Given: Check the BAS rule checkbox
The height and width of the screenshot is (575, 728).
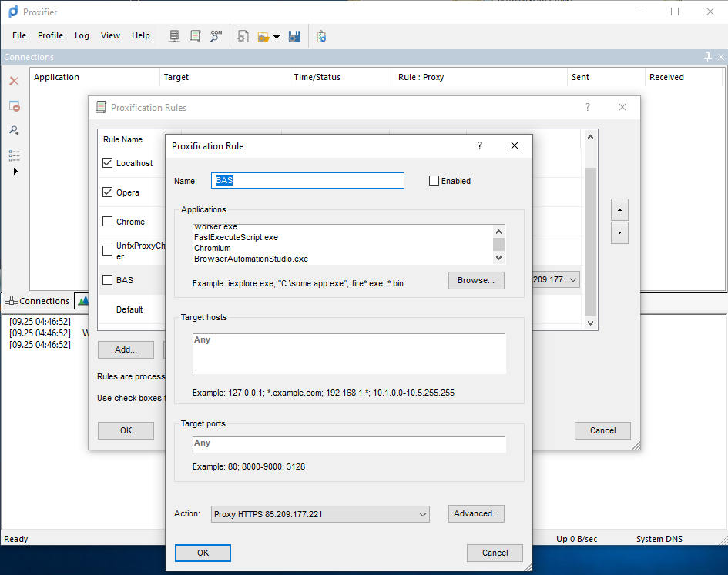Looking at the screenshot, I should pos(107,280).
